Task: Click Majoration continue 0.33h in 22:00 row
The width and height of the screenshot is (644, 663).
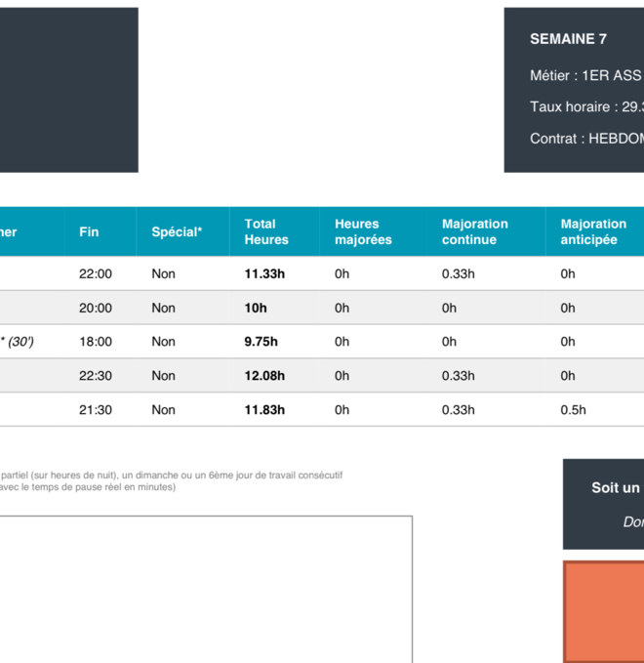Action: 458,273
